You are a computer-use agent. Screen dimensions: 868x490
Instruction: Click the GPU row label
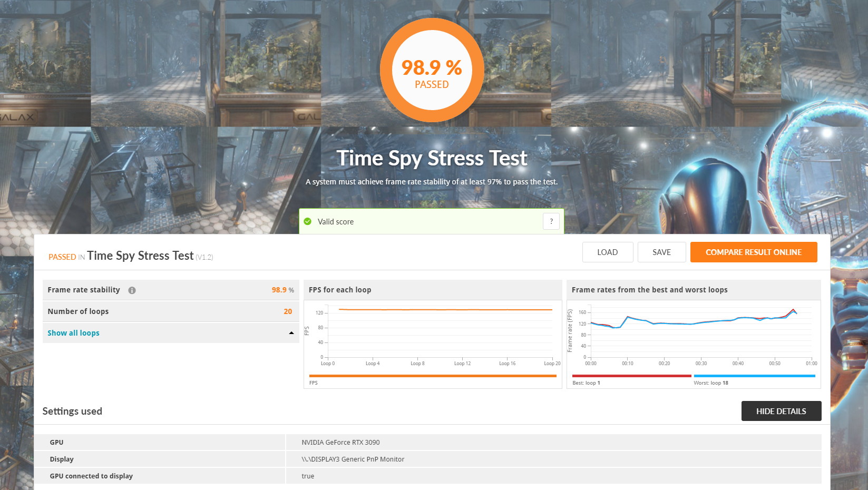(56, 443)
